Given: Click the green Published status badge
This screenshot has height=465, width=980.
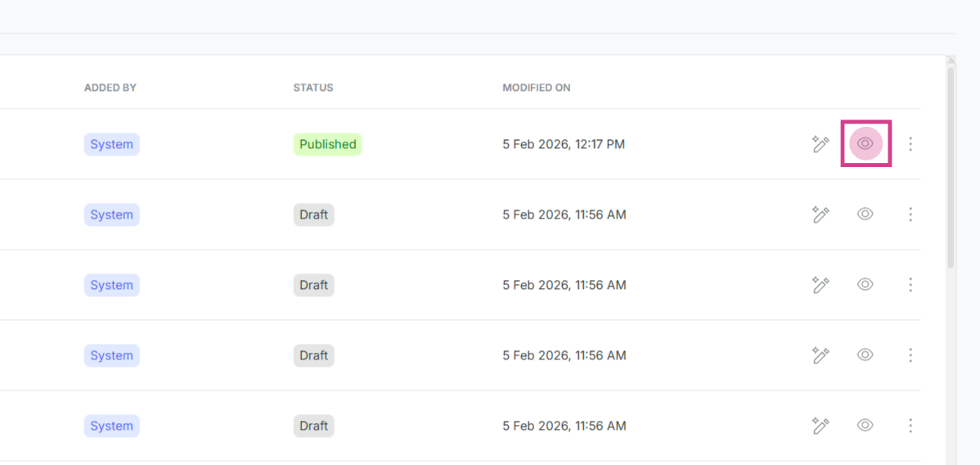Looking at the screenshot, I should [327, 145].
